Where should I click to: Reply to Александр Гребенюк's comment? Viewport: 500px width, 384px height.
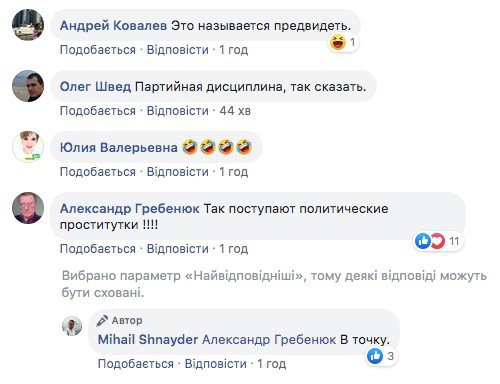coord(178,249)
